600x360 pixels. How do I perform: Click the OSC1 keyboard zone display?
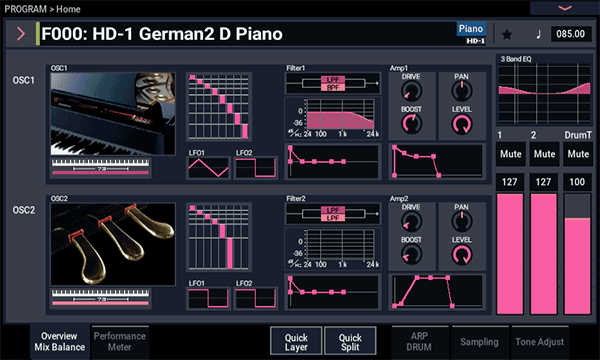(100, 168)
